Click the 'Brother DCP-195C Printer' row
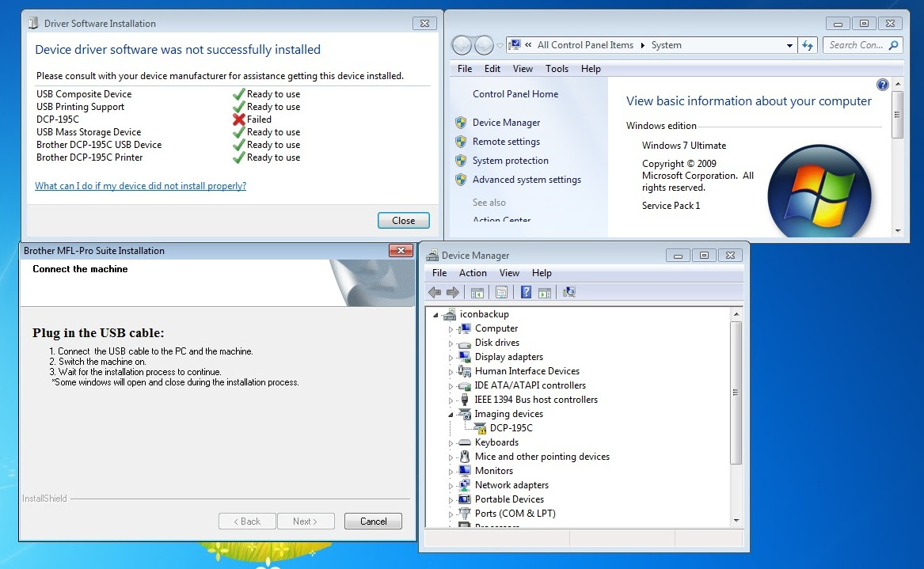924x569 pixels. 168,157
